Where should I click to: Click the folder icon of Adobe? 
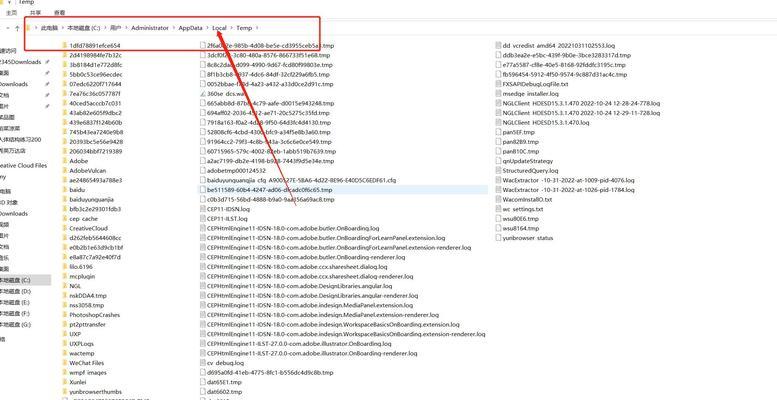(x=64, y=161)
